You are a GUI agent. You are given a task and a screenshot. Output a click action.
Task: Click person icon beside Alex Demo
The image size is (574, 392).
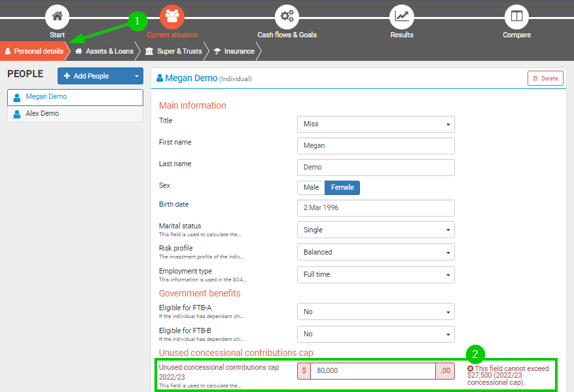[17, 114]
